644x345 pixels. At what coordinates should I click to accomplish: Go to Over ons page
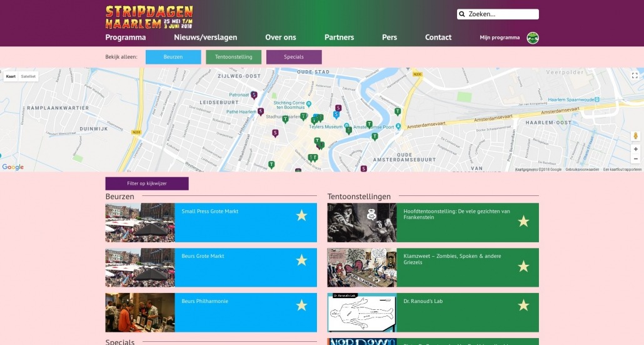tap(281, 37)
